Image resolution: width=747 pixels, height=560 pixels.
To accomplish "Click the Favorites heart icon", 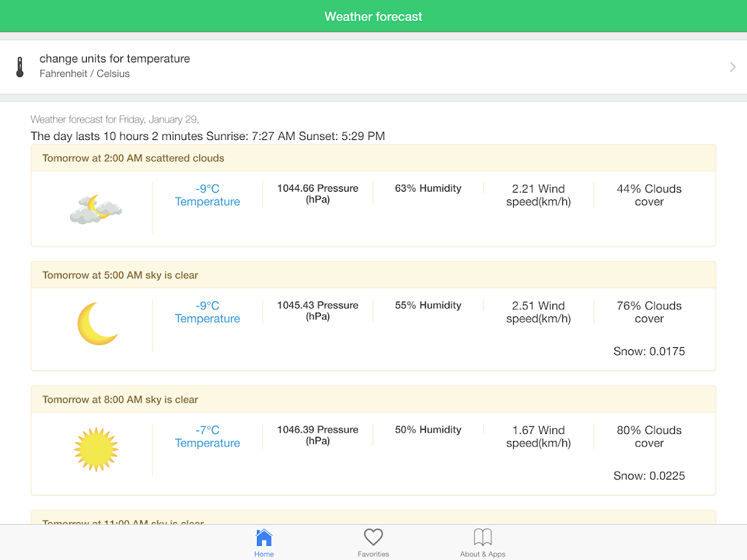I will click(373, 538).
